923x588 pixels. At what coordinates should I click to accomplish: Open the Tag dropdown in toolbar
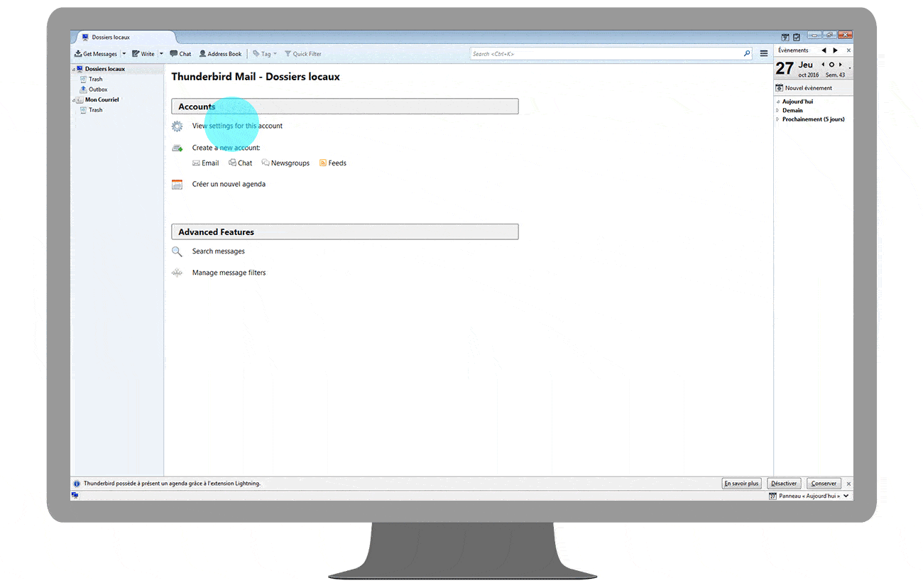265,54
